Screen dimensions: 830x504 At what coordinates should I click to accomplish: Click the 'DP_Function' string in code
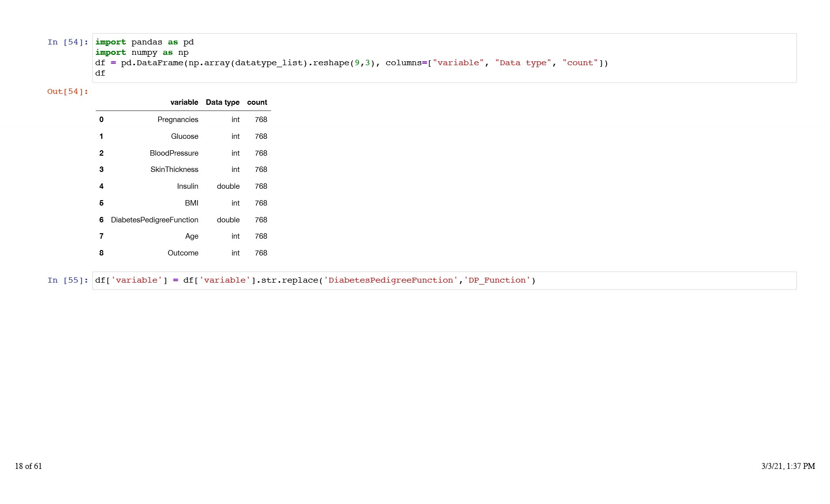tap(497, 281)
